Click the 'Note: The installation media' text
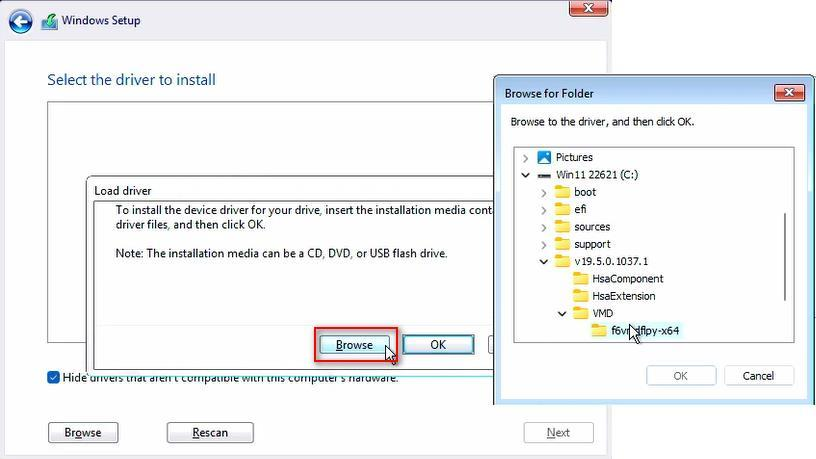This screenshot has height=459, width=816. [282, 253]
